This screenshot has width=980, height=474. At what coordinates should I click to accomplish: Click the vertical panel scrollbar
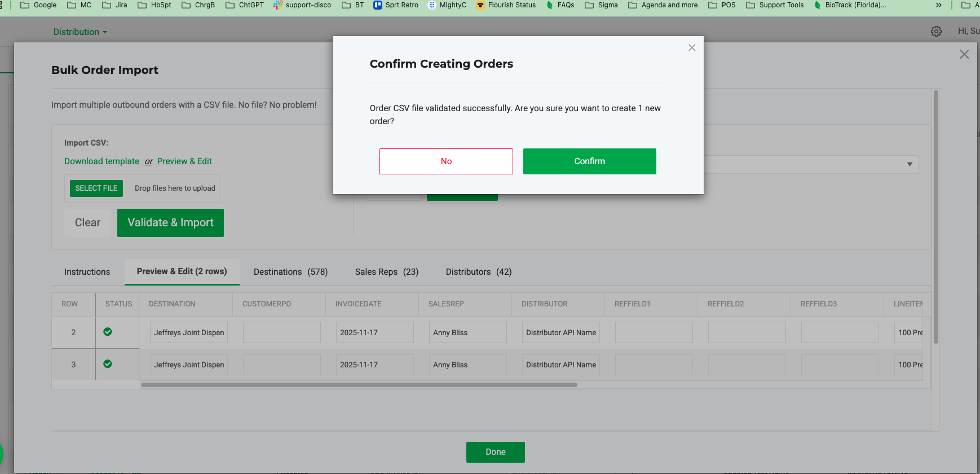tap(936, 217)
